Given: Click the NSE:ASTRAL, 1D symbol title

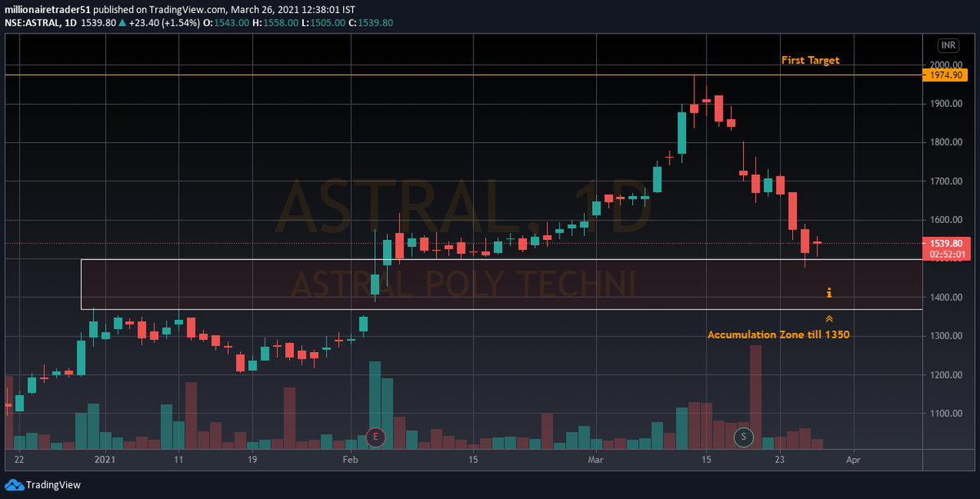Looking at the screenshot, I should coord(42,23).
